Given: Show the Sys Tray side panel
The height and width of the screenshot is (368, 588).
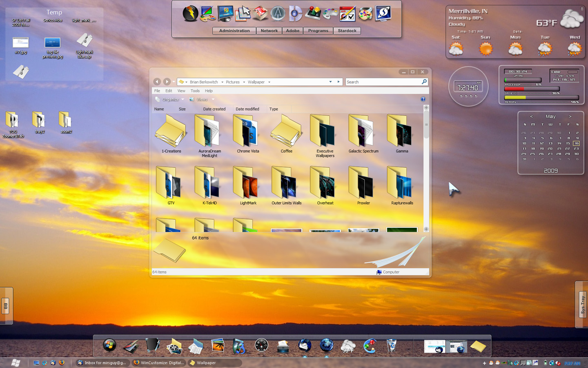Looking at the screenshot, I should pos(582,304).
